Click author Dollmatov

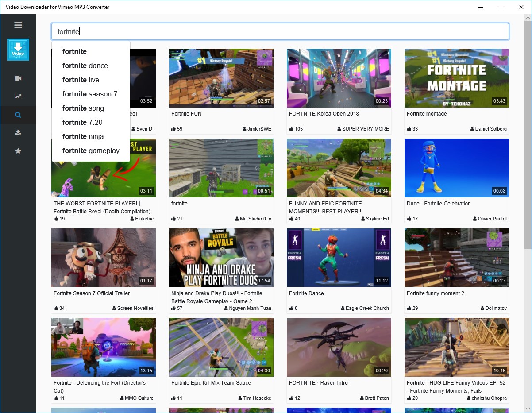[493, 308]
